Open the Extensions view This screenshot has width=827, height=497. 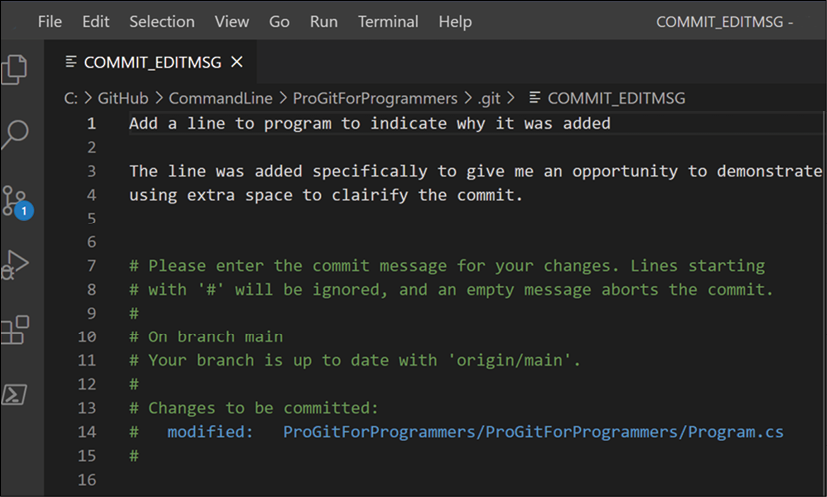15,330
